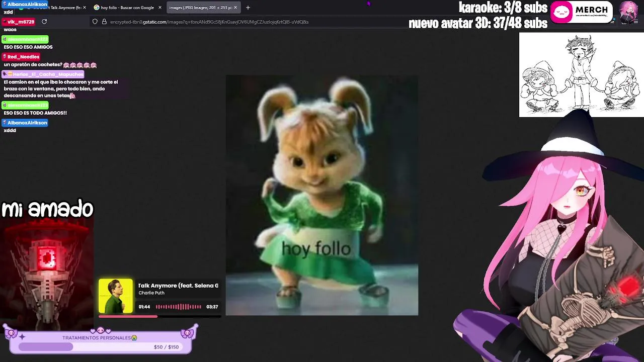644x362 pixels.
Task: Click the sketch drawing of three characters
Action: pos(581,75)
